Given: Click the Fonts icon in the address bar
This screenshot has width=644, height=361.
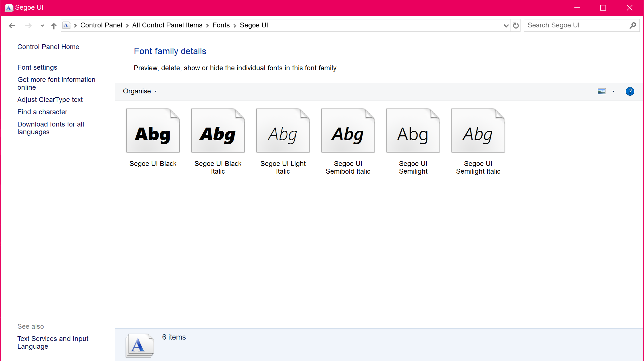Looking at the screenshot, I should [x=66, y=25].
